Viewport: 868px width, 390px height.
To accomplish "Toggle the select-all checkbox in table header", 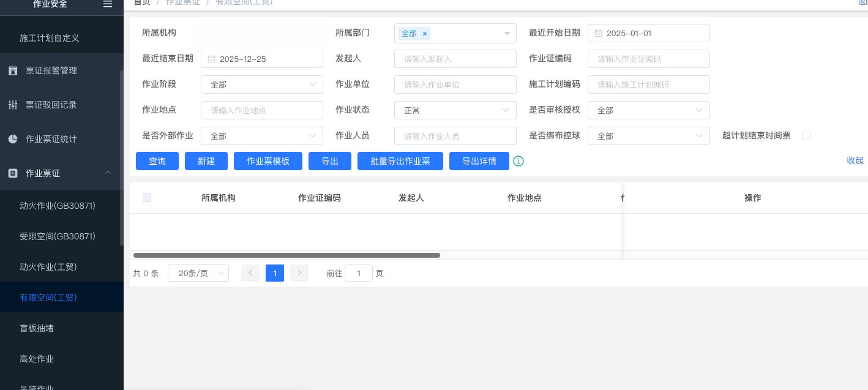I will pos(147,198).
